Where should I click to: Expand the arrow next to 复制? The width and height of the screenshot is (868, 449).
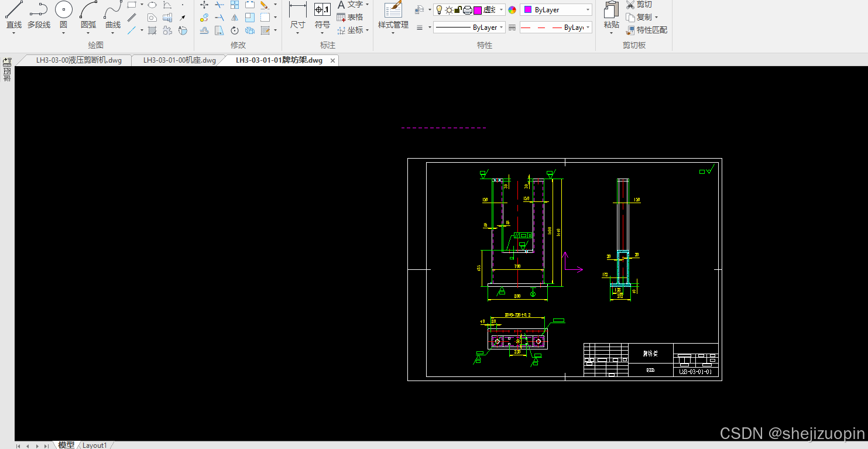(x=656, y=18)
